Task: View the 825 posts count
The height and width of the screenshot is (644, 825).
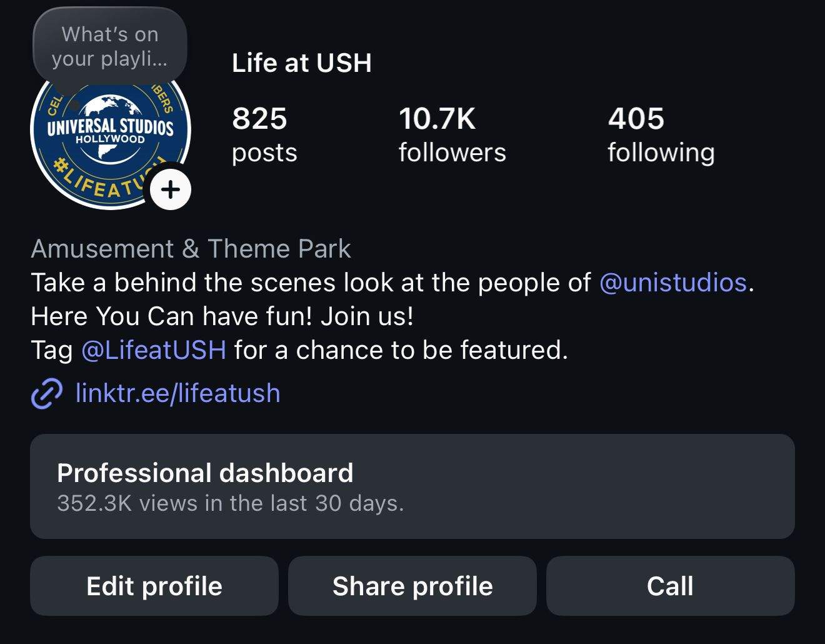Action: (264, 134)
